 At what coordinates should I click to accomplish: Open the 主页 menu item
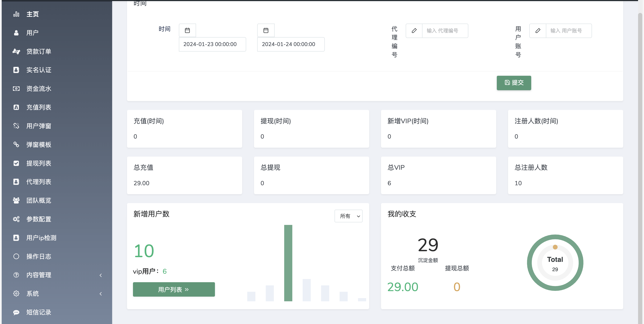(32, 14)
